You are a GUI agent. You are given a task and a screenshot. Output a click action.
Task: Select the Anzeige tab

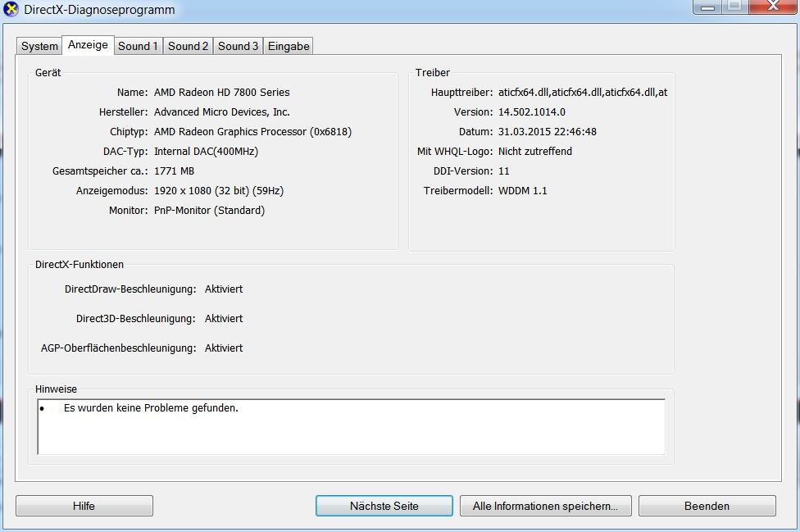click(x=88, y=45)
